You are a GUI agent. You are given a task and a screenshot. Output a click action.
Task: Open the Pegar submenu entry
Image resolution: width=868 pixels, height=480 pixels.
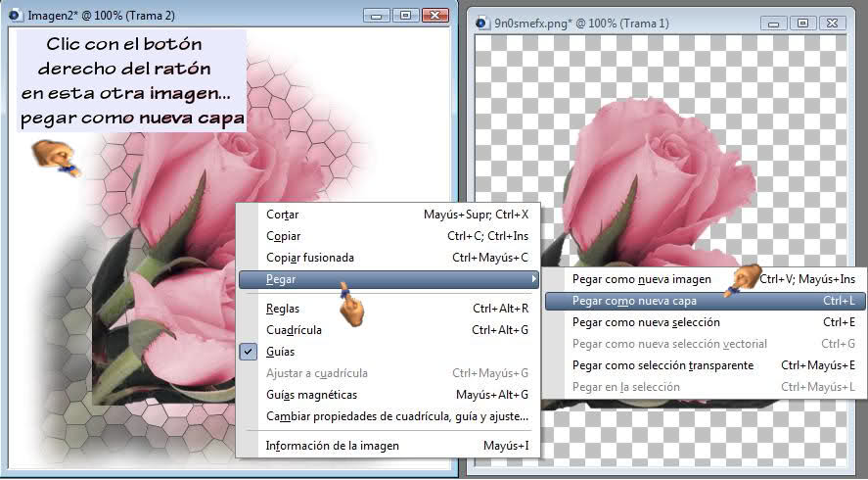(388, 279)
